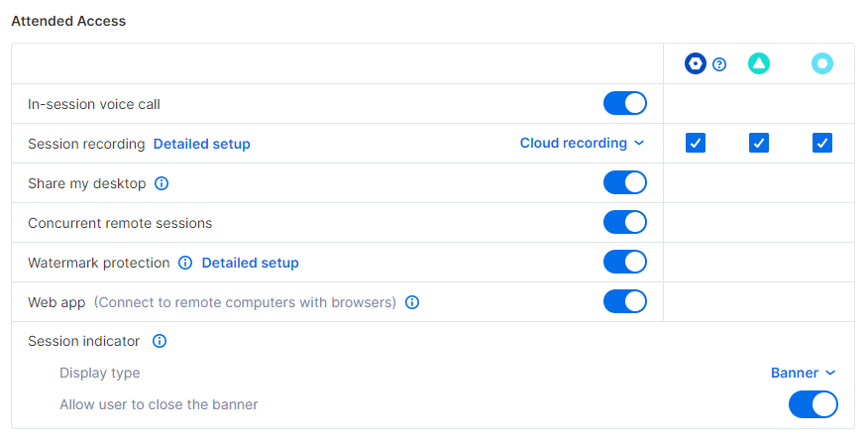This screenshot has width=868, height=440.
Task: Uncheck Session recording checkbox under light circle
Action: tap(822, 143)
